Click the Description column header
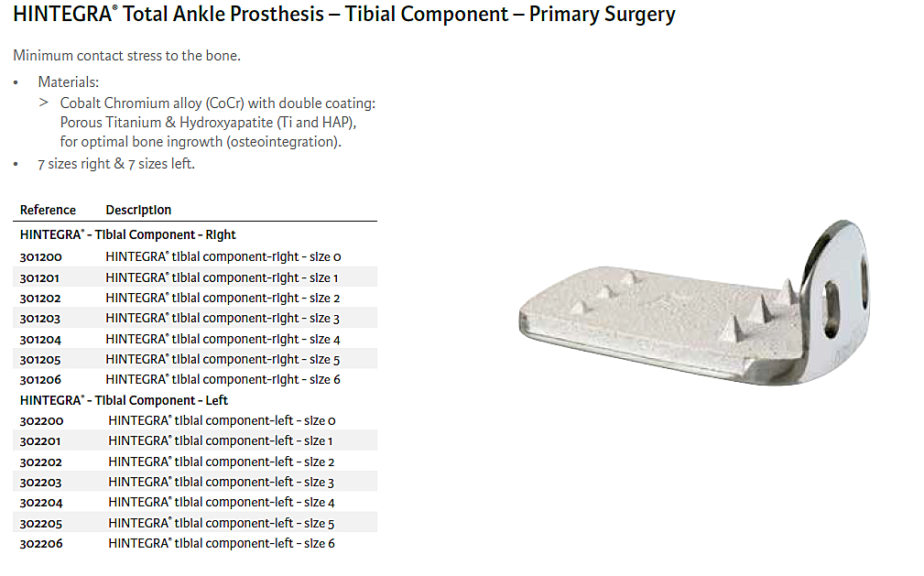Viewport: 924px width, 576px height. (x=138, y=211)
